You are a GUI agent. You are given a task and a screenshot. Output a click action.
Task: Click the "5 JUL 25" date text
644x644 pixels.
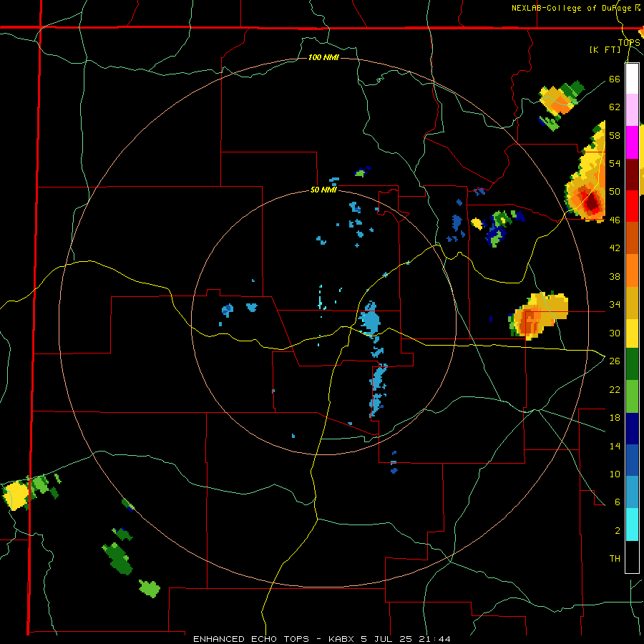coord(388,639)
